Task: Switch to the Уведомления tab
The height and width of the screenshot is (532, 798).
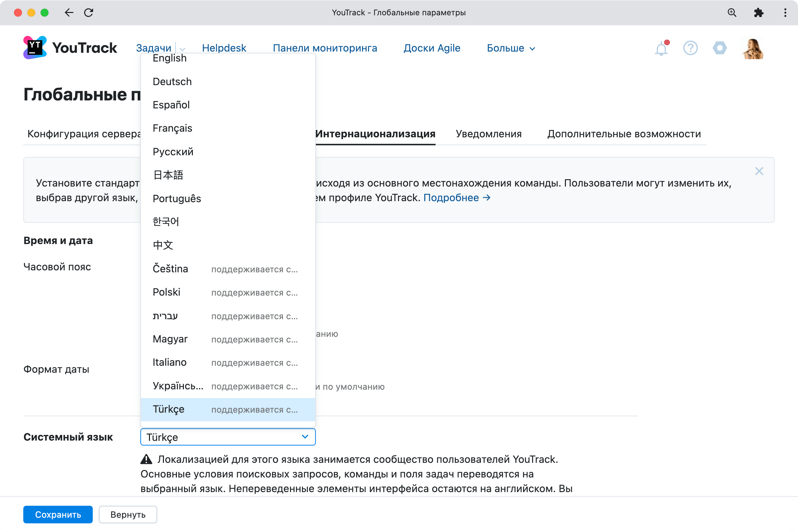Action: pos(488,134)
